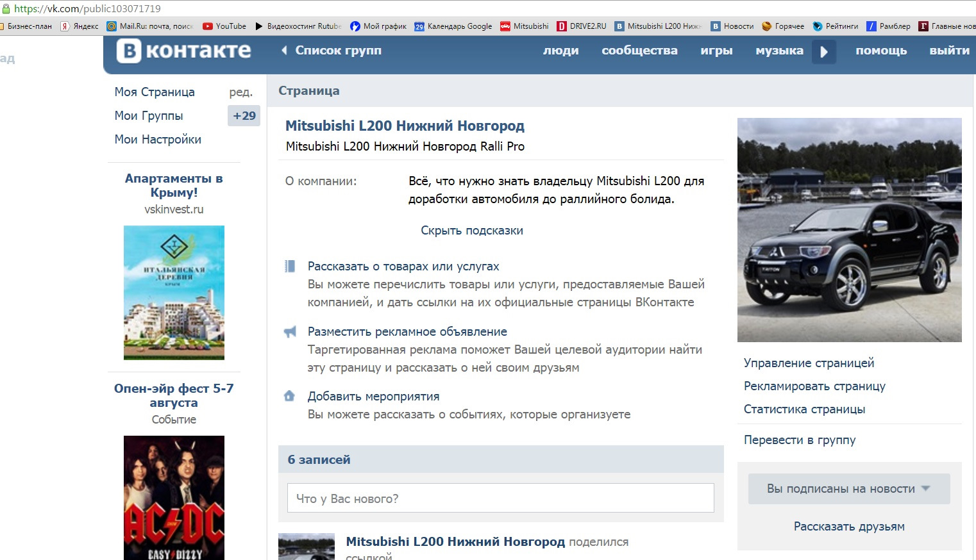This screenshot has height=560, width=976.
Task: Click the AC/DC event ad image
Action: click(174, 498)
